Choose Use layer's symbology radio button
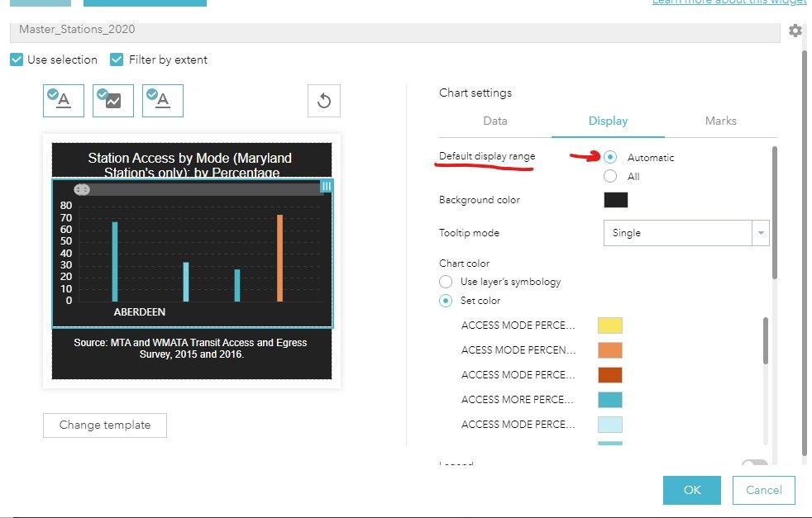Image resolution: width=812 pixels, height=518 pixels. (446, 282)
